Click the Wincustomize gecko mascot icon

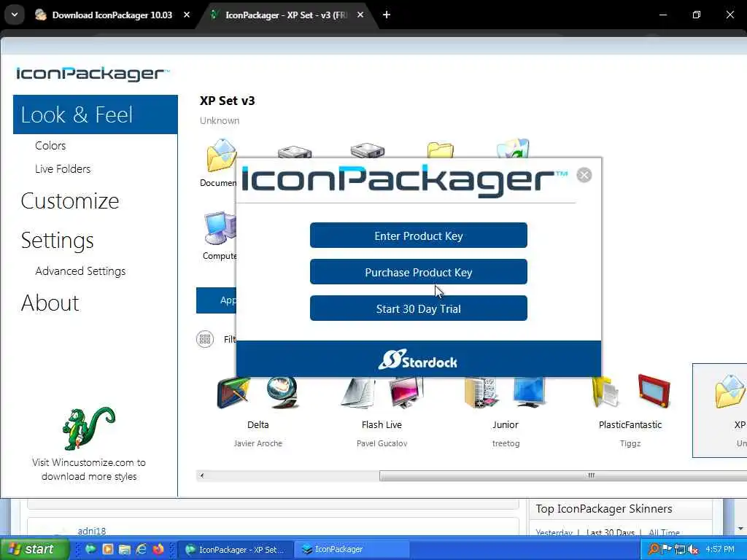[x=88, y=428]
